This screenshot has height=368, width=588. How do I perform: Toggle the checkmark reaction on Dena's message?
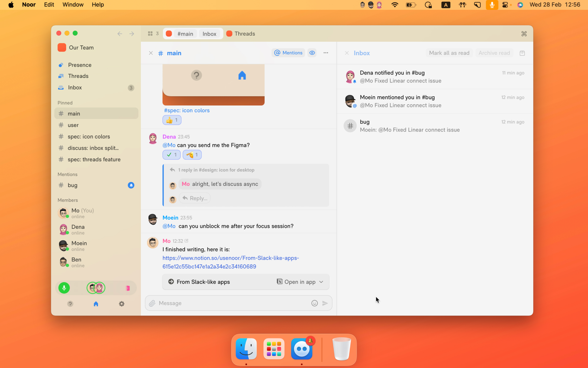(171, 155)
